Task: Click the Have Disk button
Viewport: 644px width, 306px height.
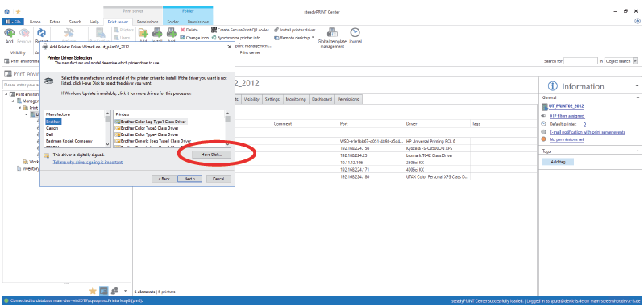Action: (x=211, y=155)
